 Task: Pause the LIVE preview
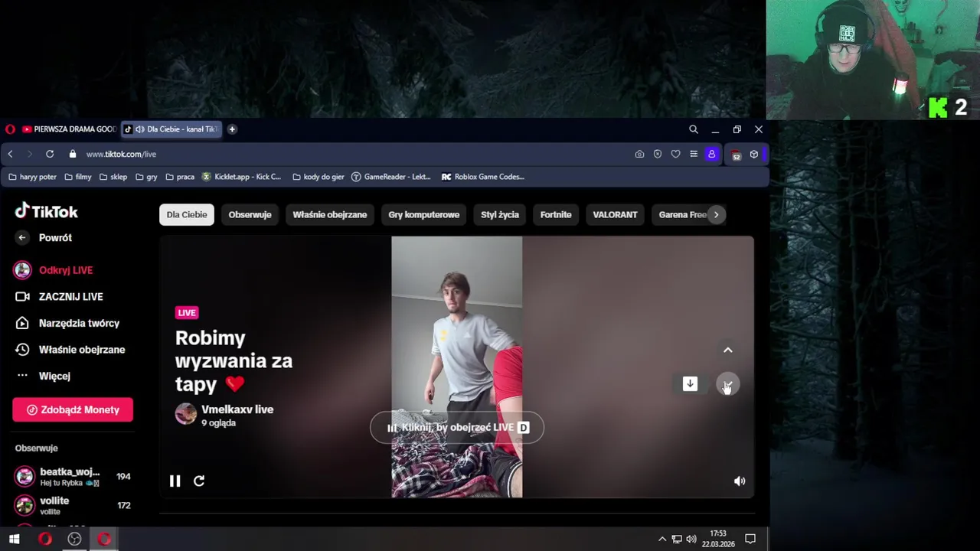tap(175, 481)
